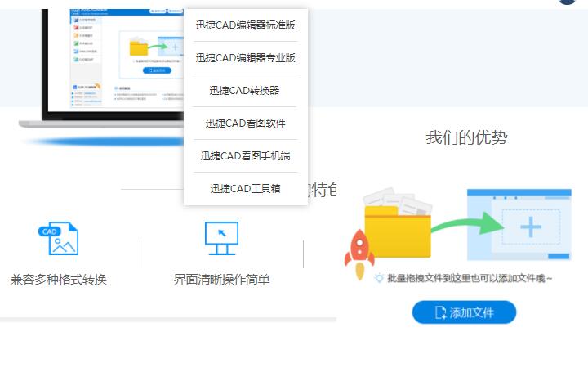Screen dimensions: 588x368
Task: Select 迅捷CAD看图手机端 menu entry
Action: pos(246,156)
